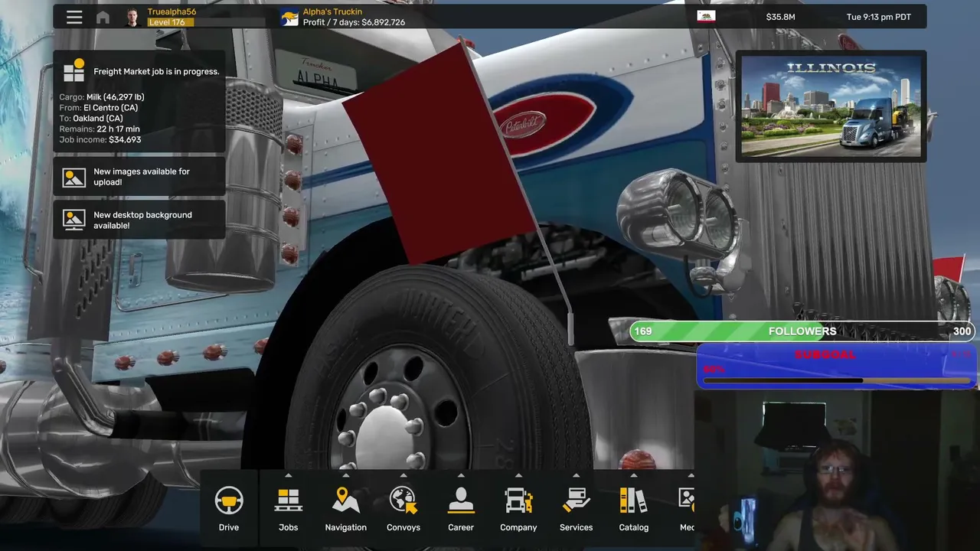Expand the arrow above Services

[x=576, y=475]
